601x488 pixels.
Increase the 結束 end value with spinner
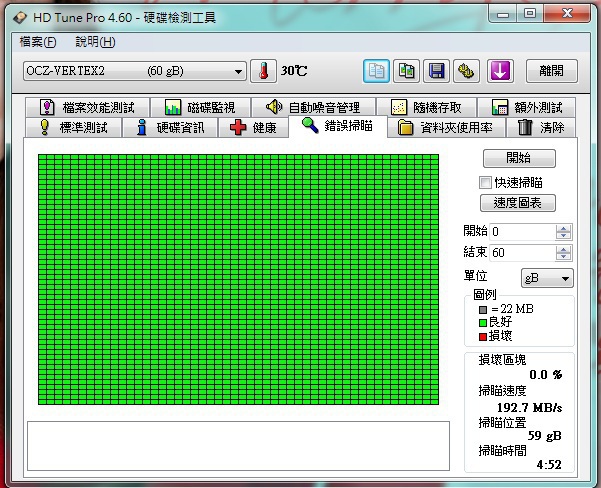(x=564, y=249)
